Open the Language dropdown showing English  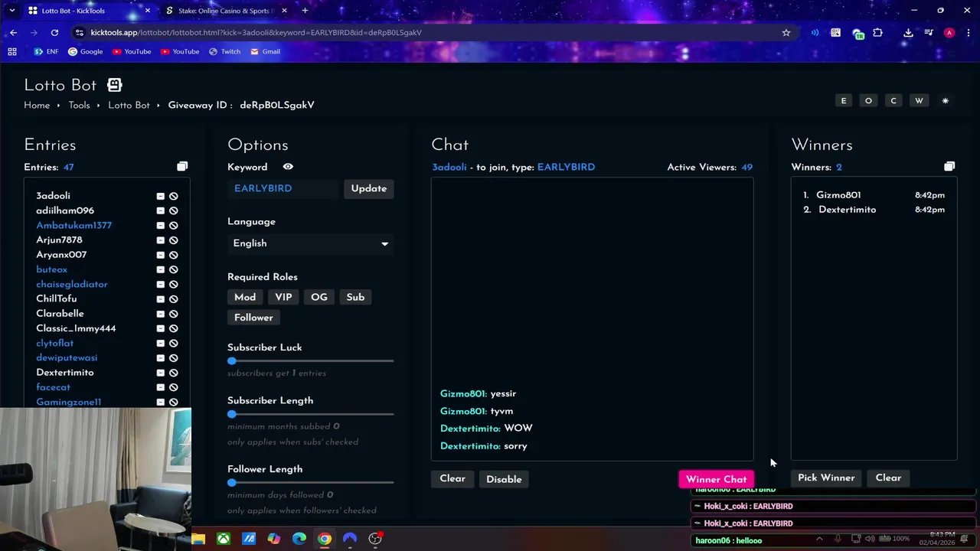pyautogui.click(x=311, y=243)
